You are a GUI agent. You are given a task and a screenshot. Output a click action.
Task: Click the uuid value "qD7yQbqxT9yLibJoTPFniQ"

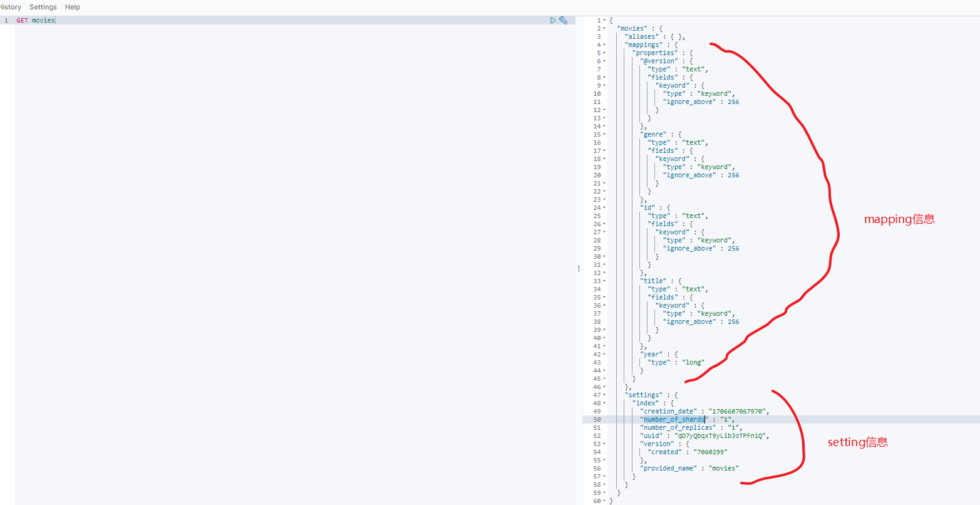click(720, 435)
